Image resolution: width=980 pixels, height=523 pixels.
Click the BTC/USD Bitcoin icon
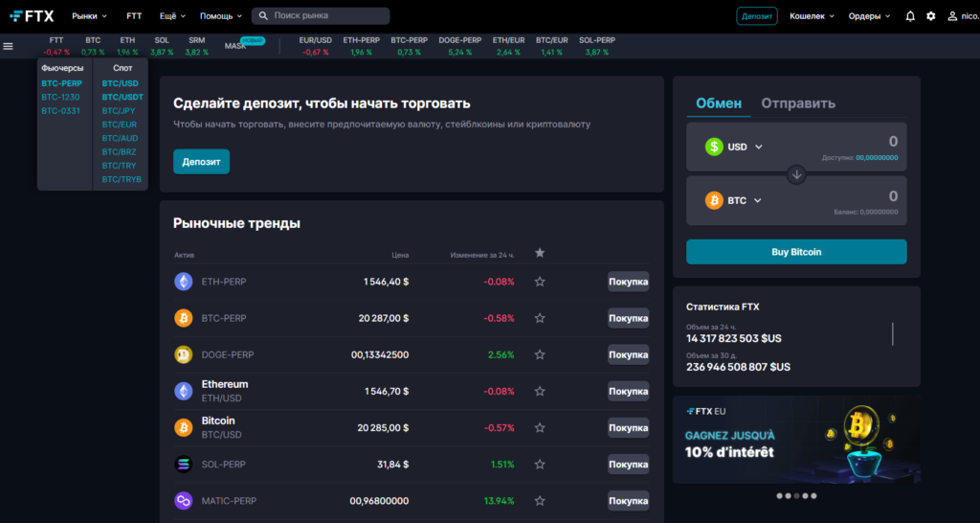pyautogui.click(x=183, y=428)
